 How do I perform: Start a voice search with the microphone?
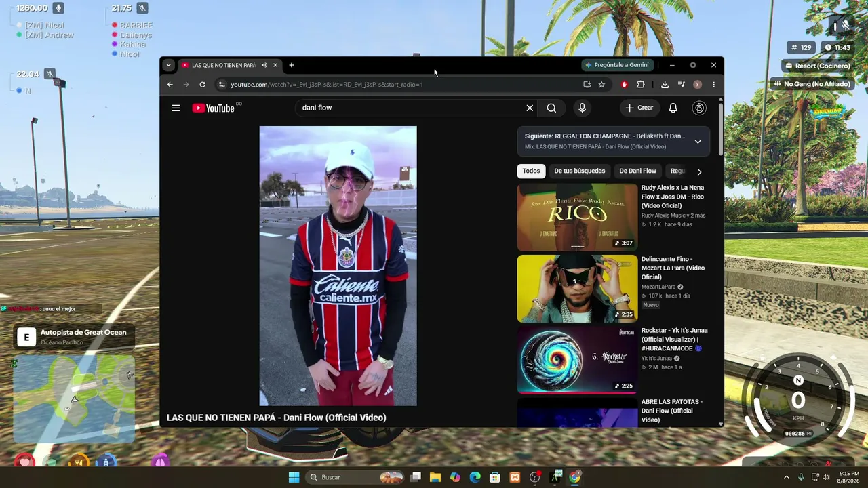582,108
